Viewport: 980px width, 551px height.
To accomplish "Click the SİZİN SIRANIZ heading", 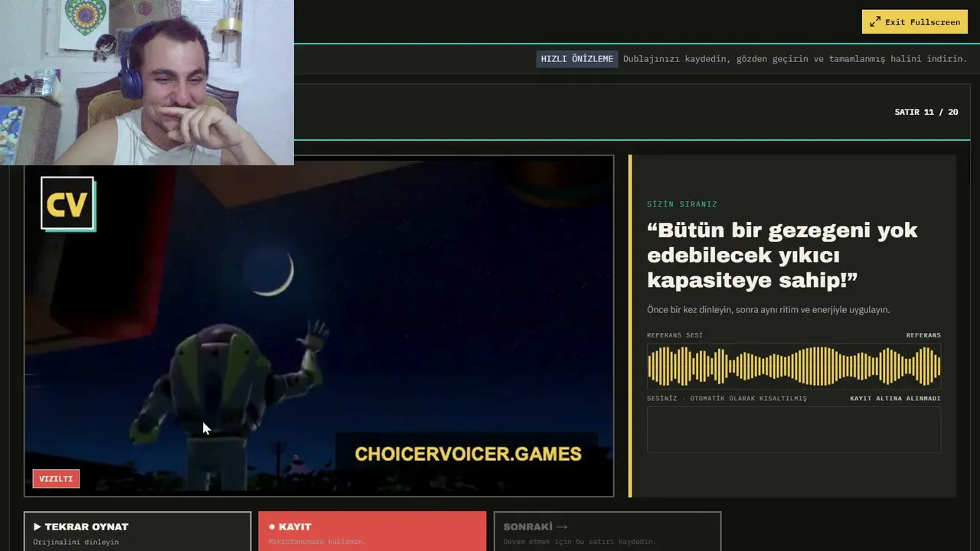I will [x=682, y=204].
